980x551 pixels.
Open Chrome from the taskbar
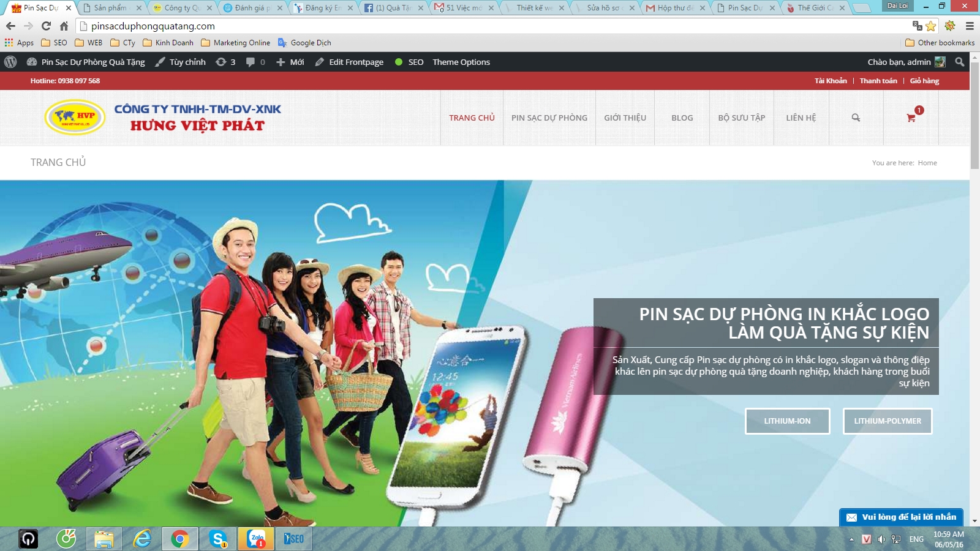(179, 539)
